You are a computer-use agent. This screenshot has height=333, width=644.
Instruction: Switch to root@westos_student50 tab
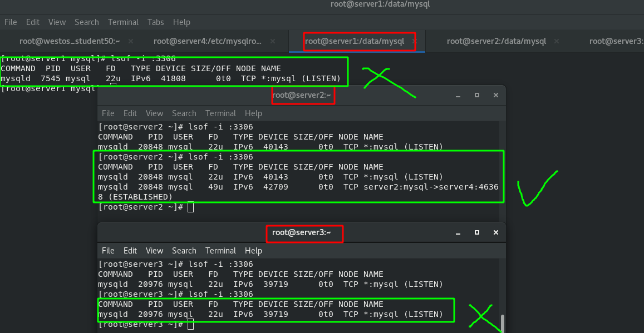tap(70, 41)
